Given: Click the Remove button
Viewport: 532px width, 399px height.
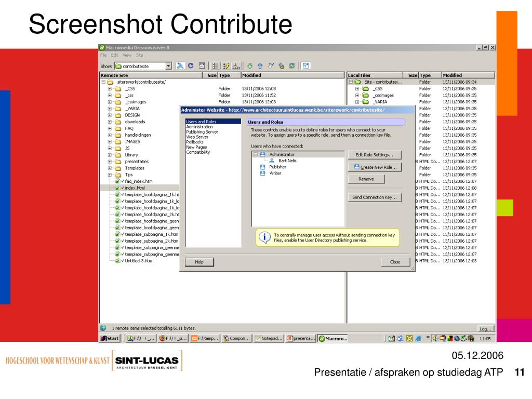Looking at the screenshot, I should pyautogui.click(x=366, y=179).
